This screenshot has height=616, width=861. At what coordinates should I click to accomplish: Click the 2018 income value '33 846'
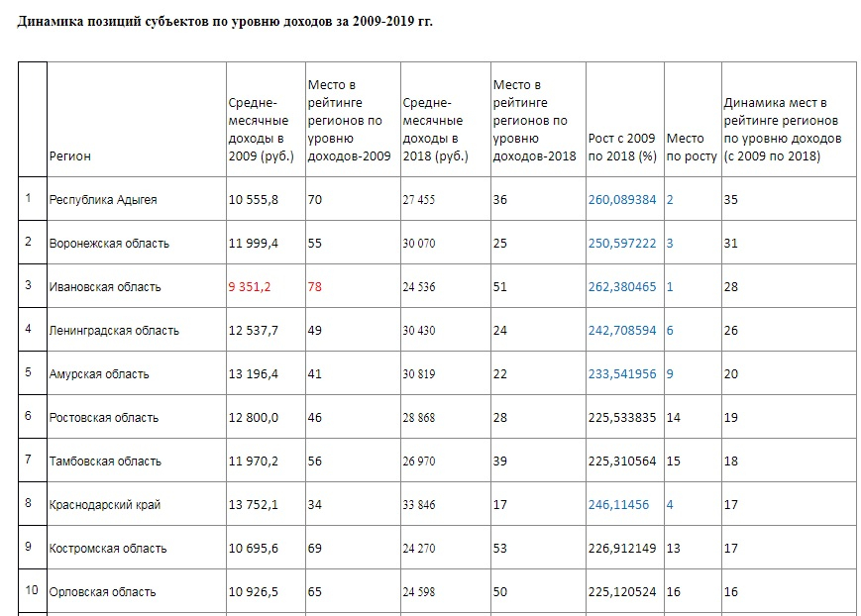[x=418, y=504]
